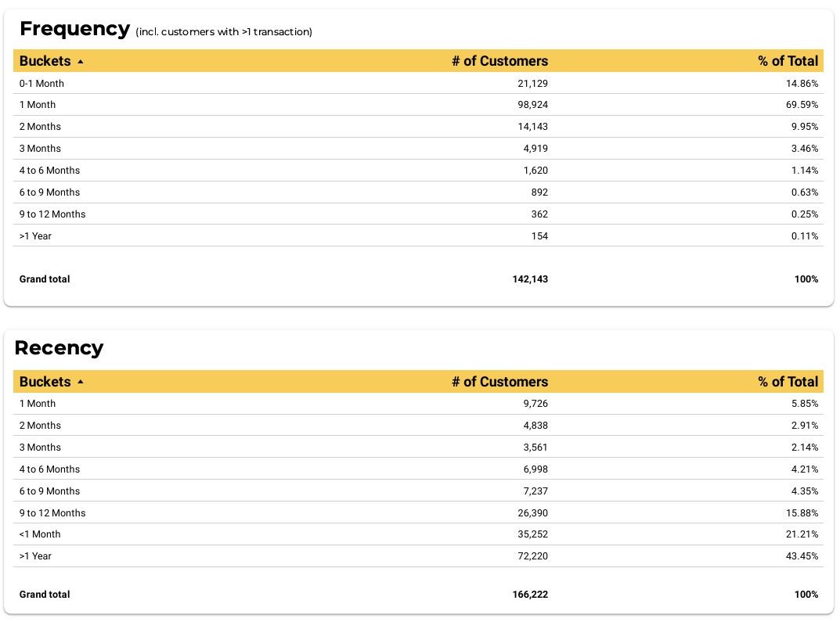Click the 72,220 recency customers value

click(x=532, y=556)
